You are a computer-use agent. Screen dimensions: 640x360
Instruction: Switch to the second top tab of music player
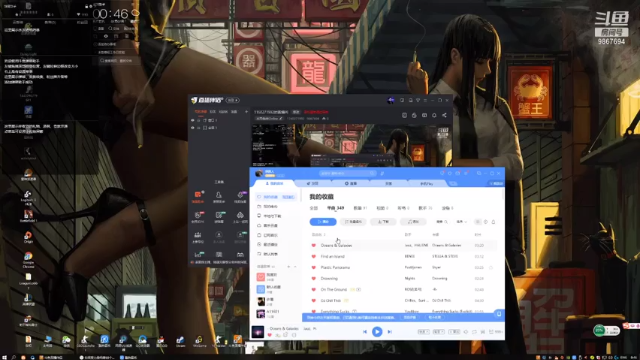(313, 184)
